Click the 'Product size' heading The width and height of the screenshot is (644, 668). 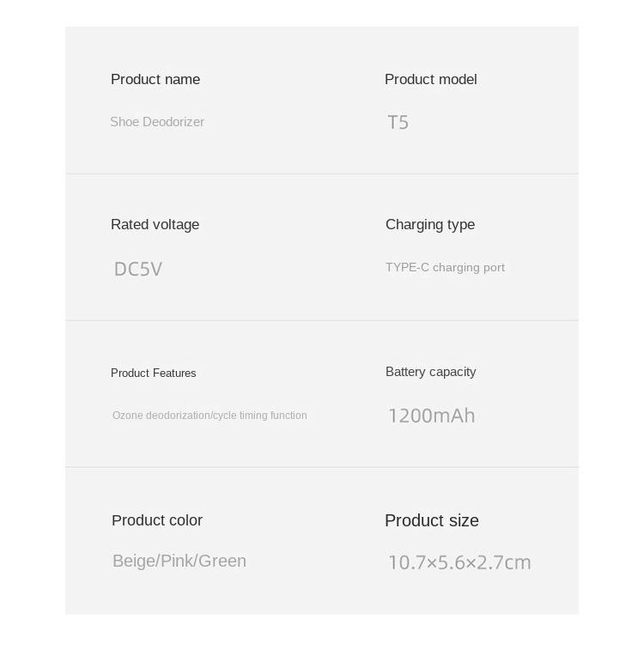[x=431, y=521]
